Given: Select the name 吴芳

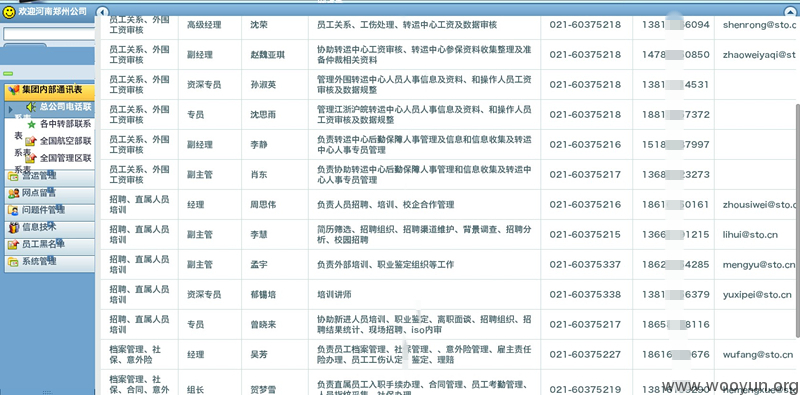Looking at the screenshot, I should [x=259, y=355].
